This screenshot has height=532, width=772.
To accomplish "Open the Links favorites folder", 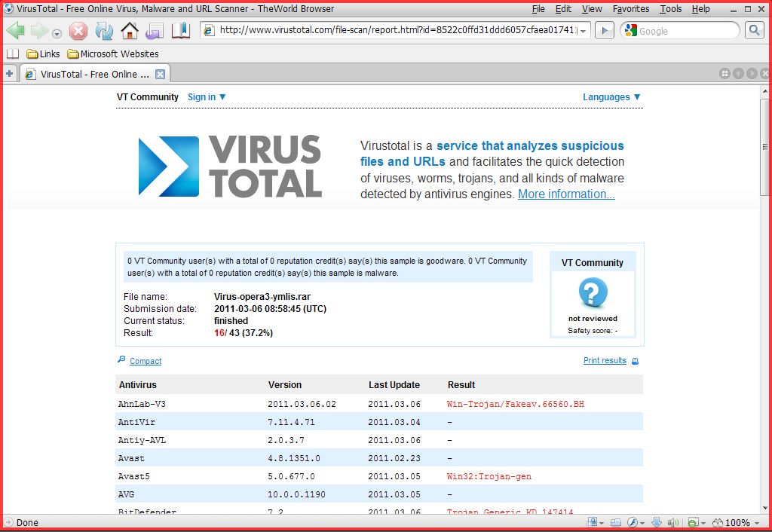I will 43,54.
